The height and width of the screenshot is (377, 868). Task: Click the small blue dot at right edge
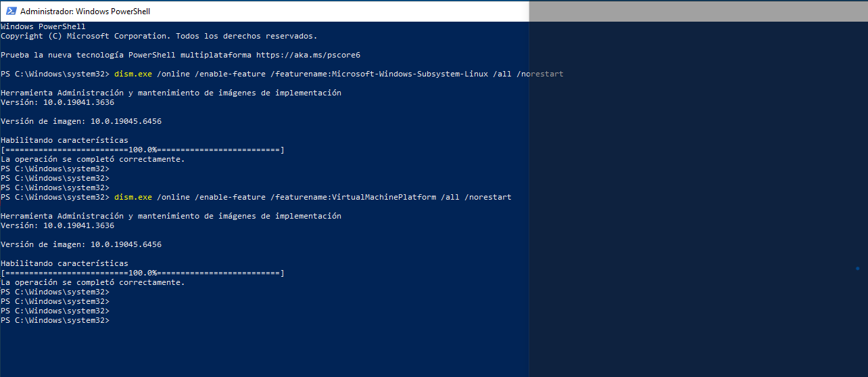[x=857, y=269]
